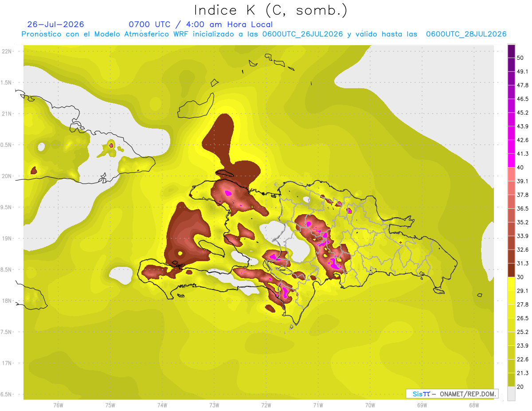
Task: Click the colorbar value '27.8'
Action: pos(522,305)
